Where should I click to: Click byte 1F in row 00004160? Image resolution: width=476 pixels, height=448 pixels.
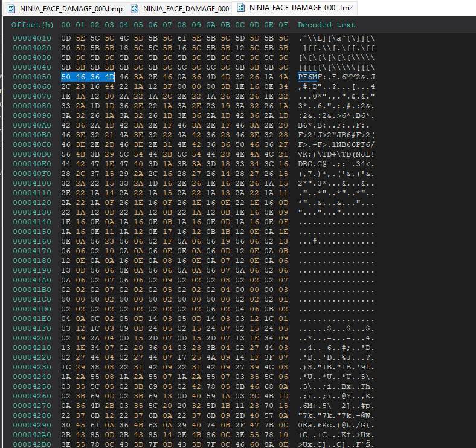[167, 241]
